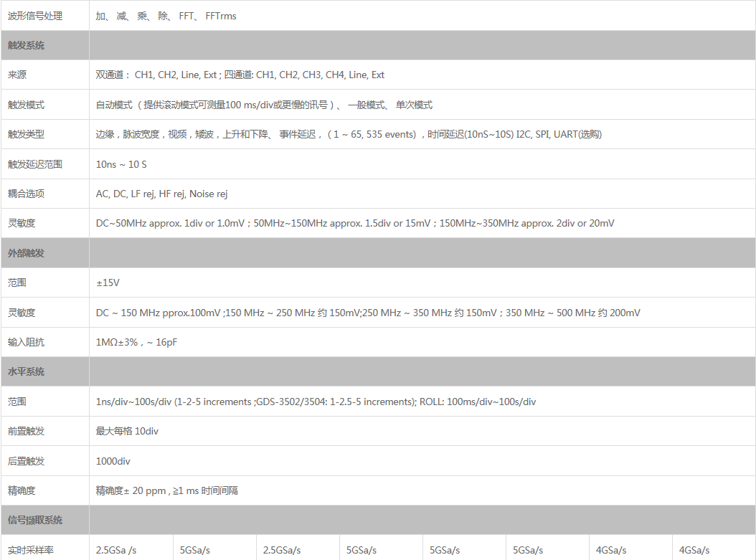Click the 前置触发 row label
Screen dimensions: 756x560
(26, 431)
